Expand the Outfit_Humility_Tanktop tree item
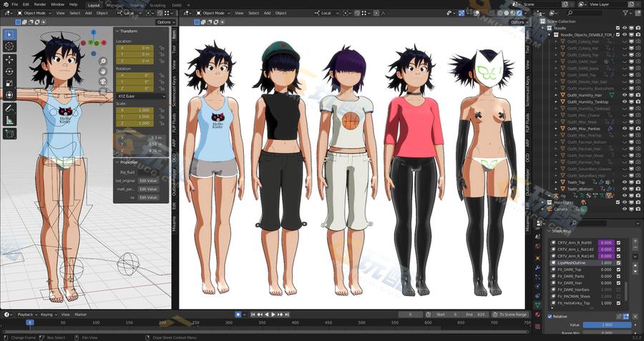 click(x=557, y=102)
